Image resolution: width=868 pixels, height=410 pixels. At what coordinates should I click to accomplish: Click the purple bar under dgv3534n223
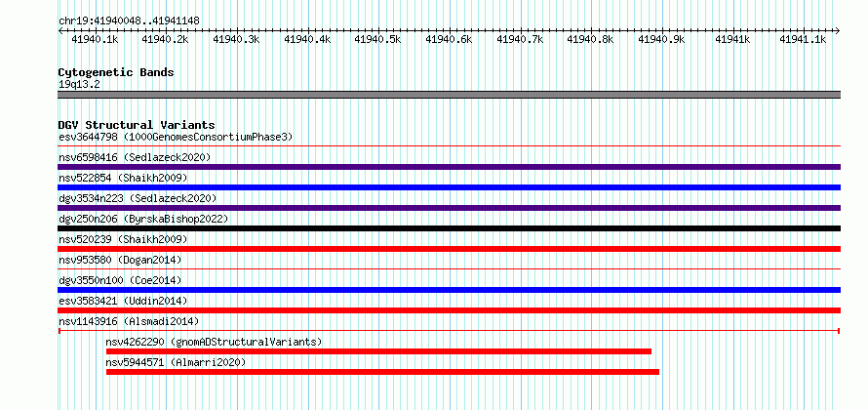click(449, 208)
